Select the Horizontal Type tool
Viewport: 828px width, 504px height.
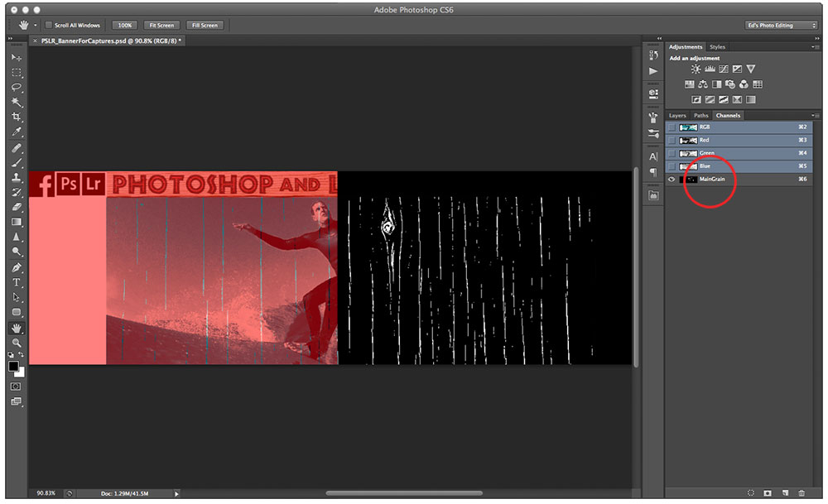coord(17,282)
